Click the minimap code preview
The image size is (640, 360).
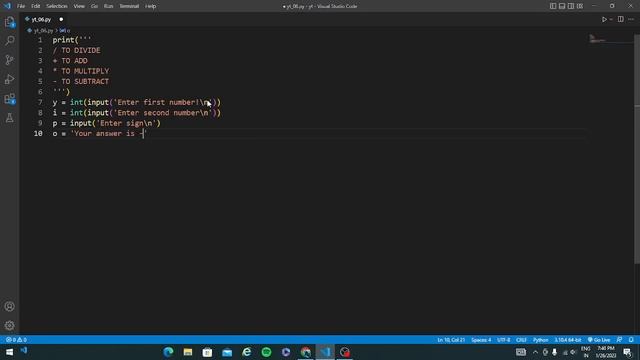(x=610, y=39)
